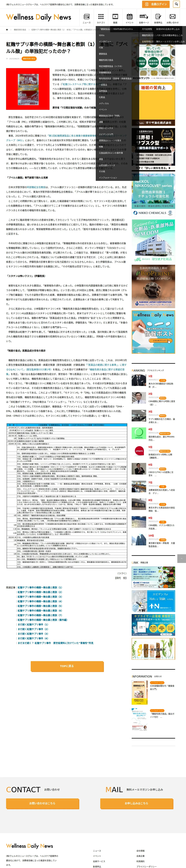Click the 情報ポスト banner
This screenshot has height=868, width=186.
coord(153,332)
